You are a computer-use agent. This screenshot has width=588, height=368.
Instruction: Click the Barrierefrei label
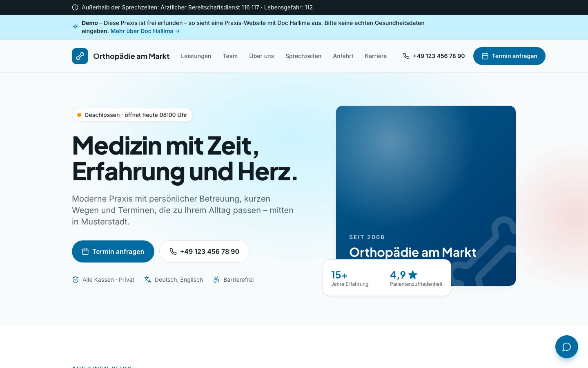click(x=238, y=280)
